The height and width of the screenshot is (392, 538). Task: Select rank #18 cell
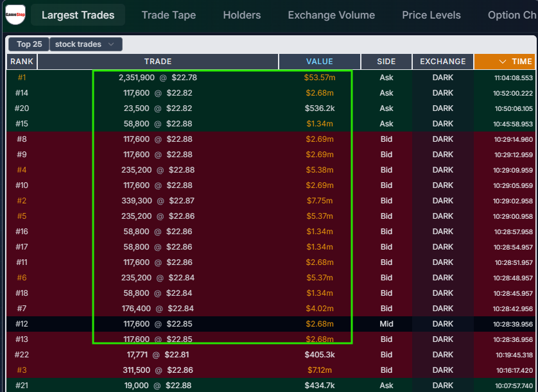point(22,293)
